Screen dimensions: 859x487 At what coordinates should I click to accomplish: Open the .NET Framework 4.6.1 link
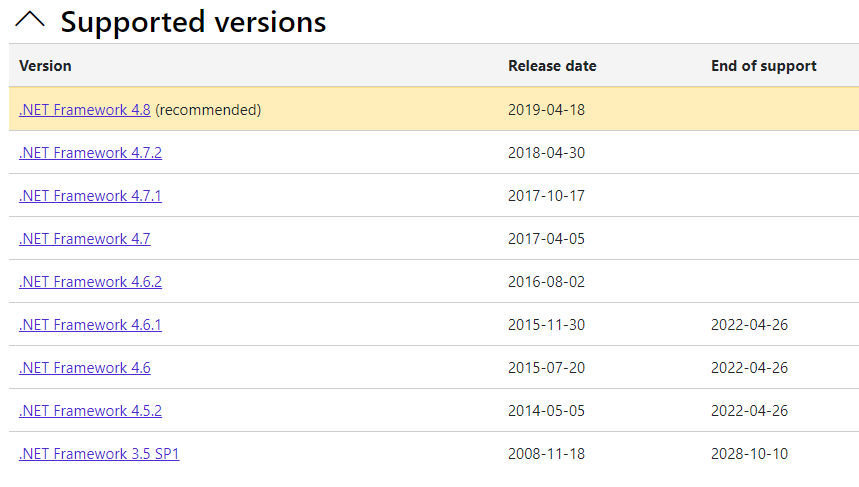click(90, 325)
